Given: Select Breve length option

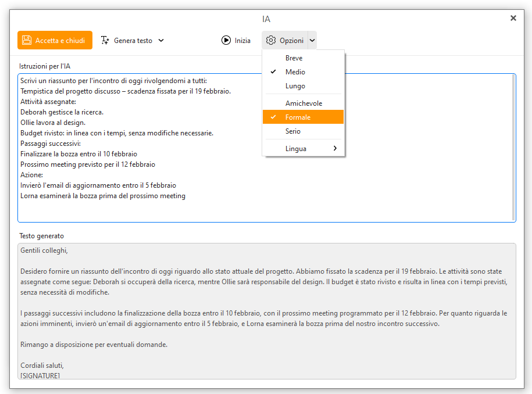Looking at the screenshot, I should click(x=304, y=58).
